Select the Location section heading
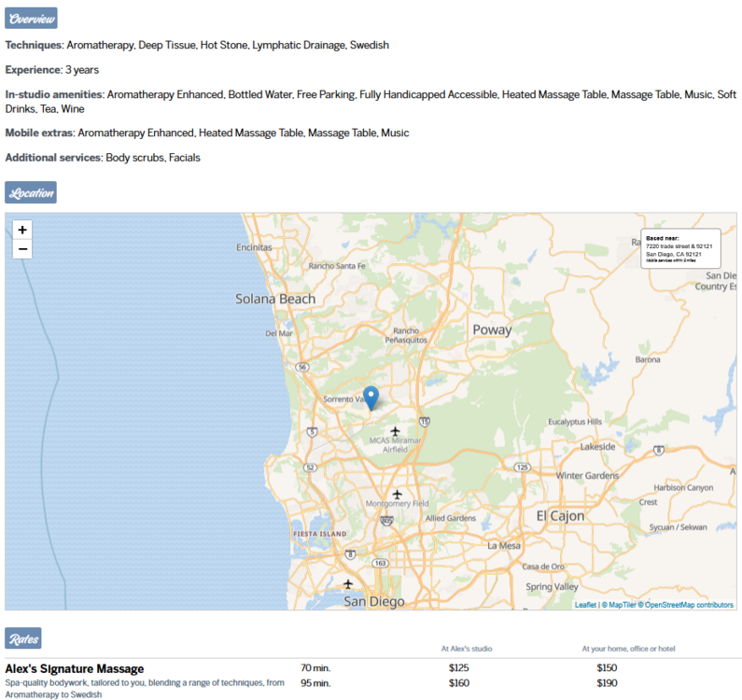 point(32,193)
